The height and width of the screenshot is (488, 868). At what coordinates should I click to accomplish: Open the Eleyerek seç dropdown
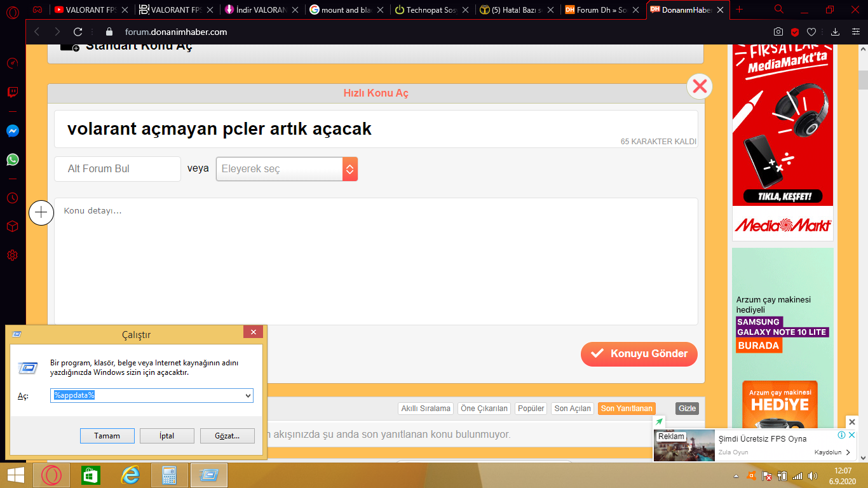(287, 169)
